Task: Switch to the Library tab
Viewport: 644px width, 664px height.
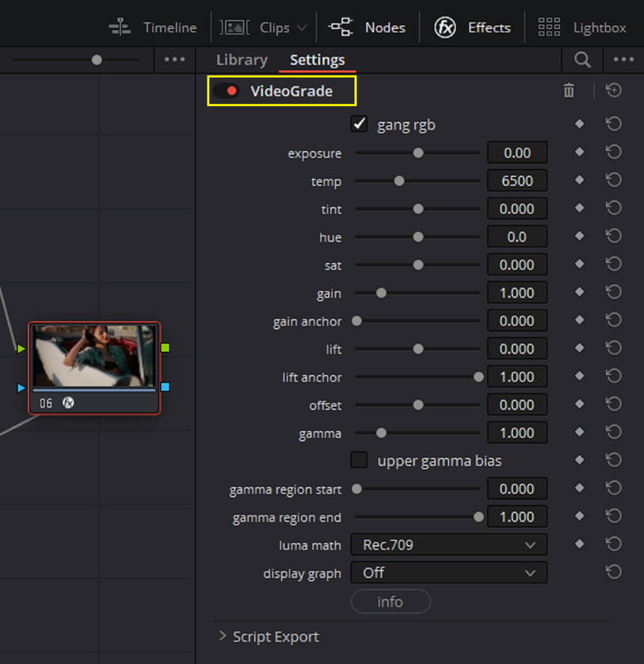Action: [242, 60]
